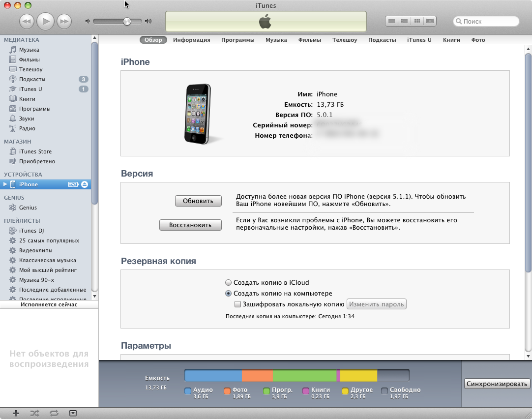Switch to the Фото tab
The height and width of the screenshot is (419, 532).
(x=478, y=40)
